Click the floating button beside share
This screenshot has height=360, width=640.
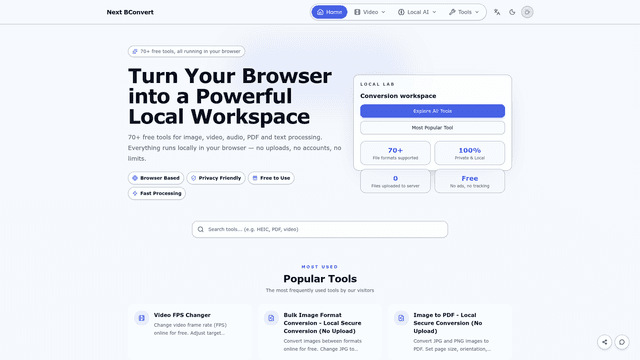pyautogui.click(x=622, y=342)
